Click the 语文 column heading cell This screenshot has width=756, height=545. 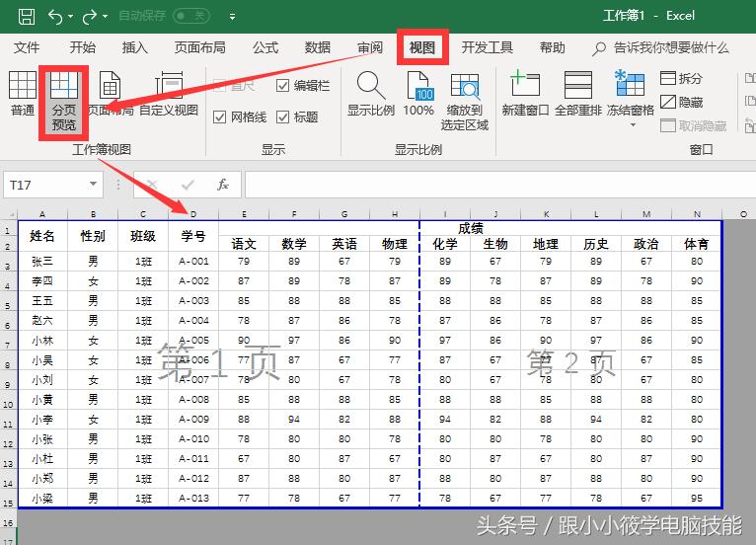(x=244, y=244)
